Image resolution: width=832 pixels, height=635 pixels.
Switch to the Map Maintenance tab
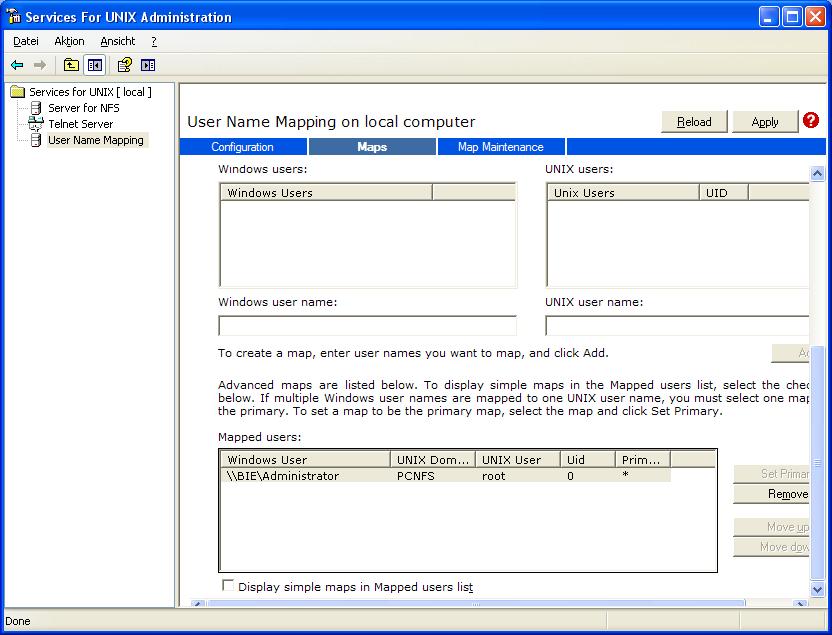click(501, 147)
